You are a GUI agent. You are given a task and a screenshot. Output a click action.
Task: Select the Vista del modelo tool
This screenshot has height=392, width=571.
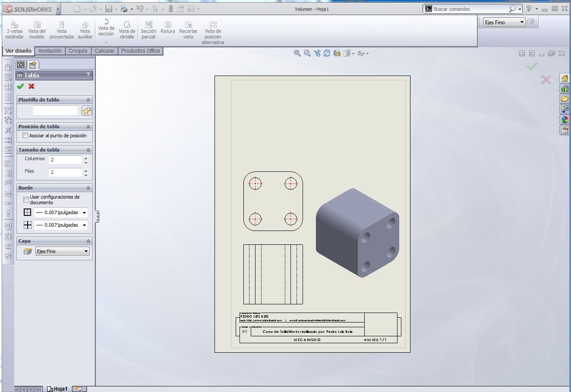(37, 31)
